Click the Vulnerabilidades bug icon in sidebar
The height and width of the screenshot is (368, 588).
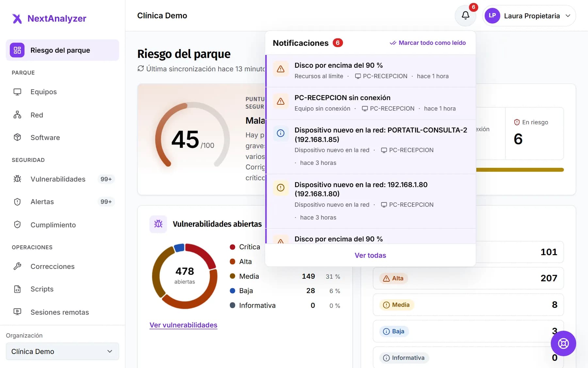pyautogui.click(x=17, y=179)
